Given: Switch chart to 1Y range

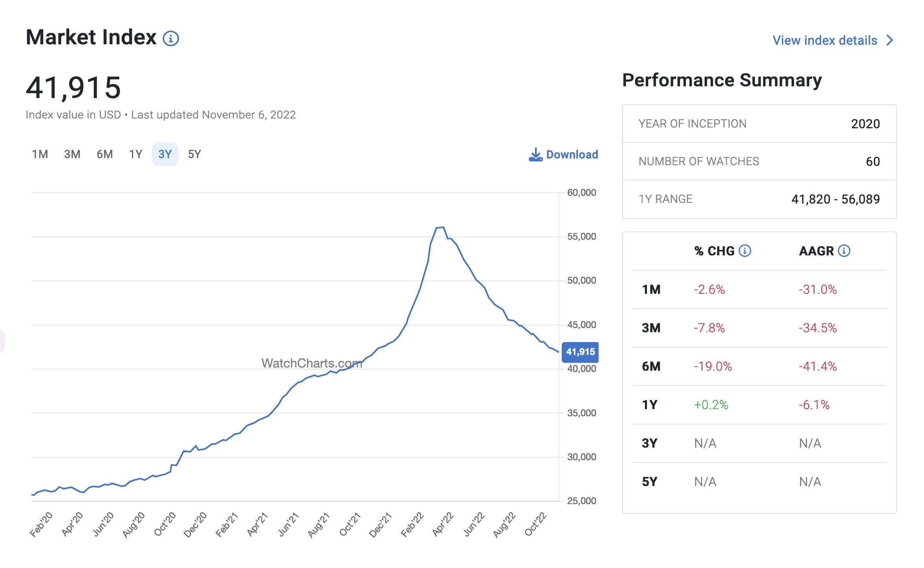Looking at the screenshot, I should click(x=136, y=154).
